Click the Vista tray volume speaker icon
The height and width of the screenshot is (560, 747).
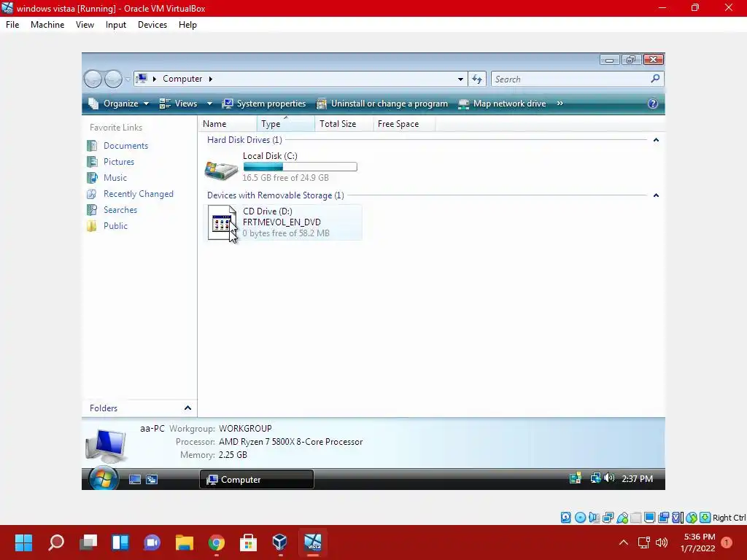point(609,478)
